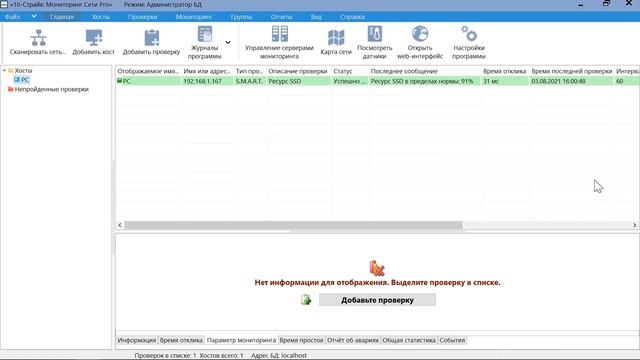640x360 pixels.
Task: Click green add icon beside Добавьте проверку
Action: [306, 300]
